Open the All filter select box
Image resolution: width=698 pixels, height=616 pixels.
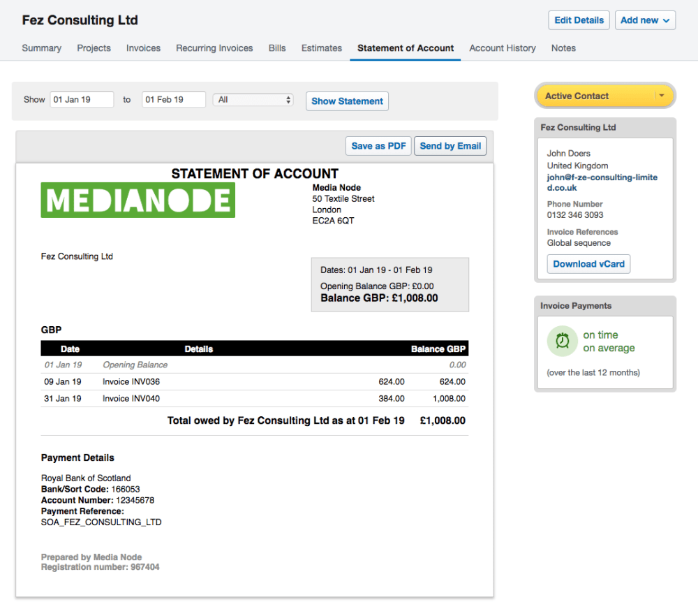pyautogui.click(x=253, y=100)
